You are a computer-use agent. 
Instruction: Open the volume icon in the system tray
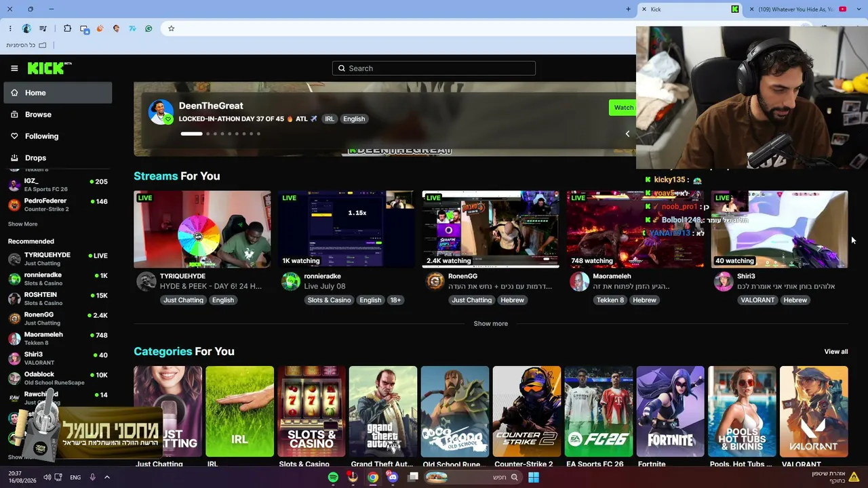pyautogui.click(x=47, y=477)
